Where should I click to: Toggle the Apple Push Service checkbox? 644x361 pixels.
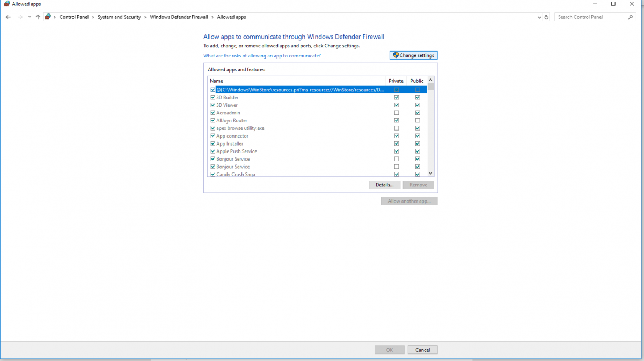coord(213,151)
